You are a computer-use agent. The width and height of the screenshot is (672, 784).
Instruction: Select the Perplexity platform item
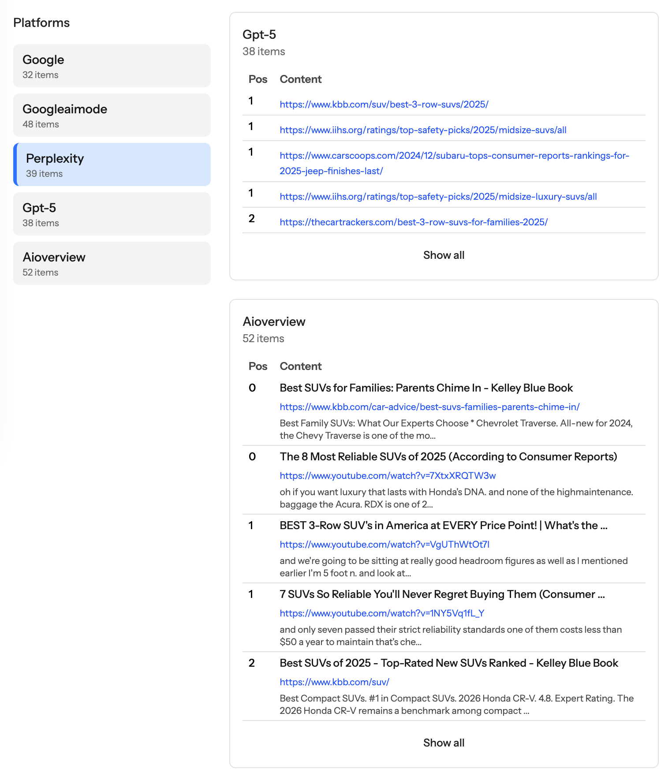[x=112, y=164]
